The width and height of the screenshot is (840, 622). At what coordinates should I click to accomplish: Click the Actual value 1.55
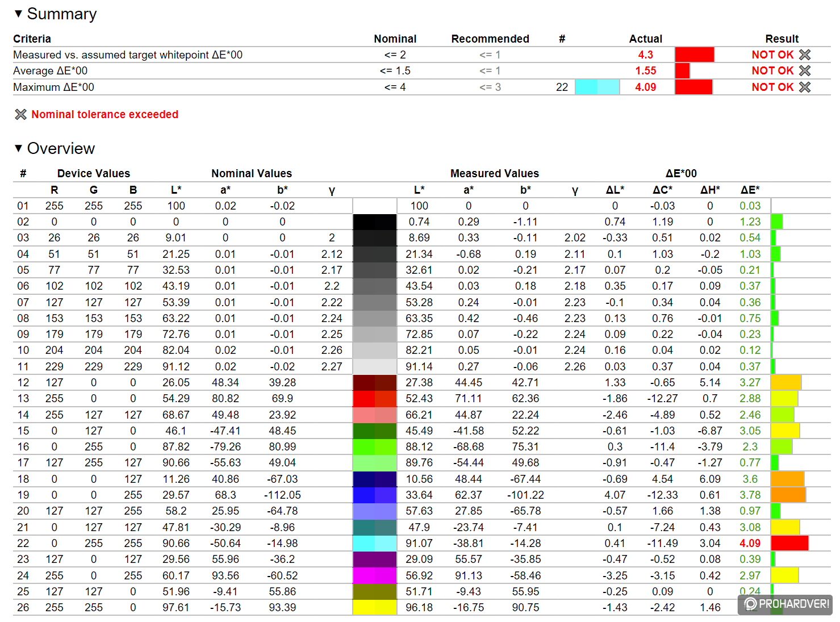point(646,70)
